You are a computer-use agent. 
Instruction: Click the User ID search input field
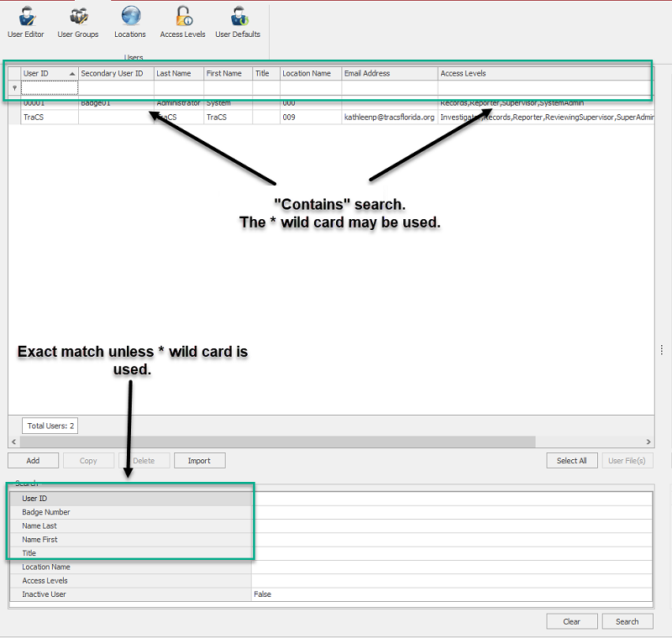click(451, 499)
